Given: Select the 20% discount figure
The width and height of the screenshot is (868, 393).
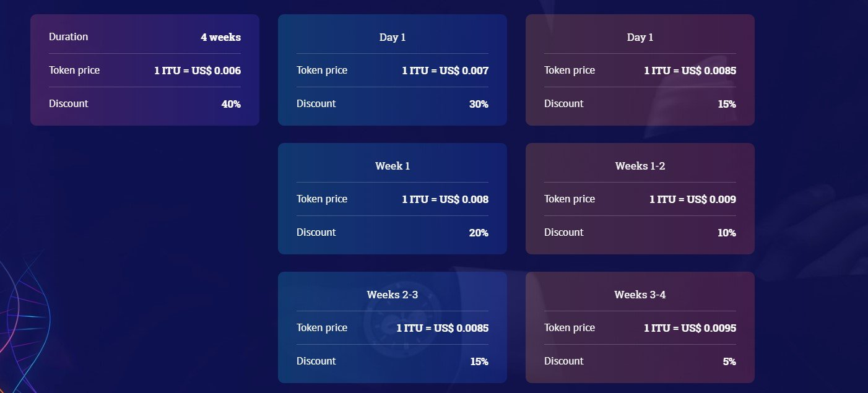Looking at the screenshot, I should click(x=479, y=233).
